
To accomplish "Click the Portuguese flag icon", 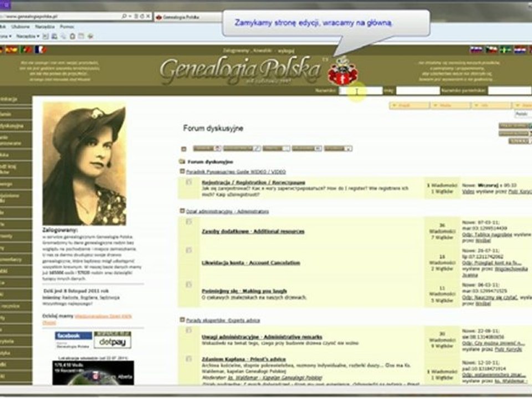I will point(26,49).
